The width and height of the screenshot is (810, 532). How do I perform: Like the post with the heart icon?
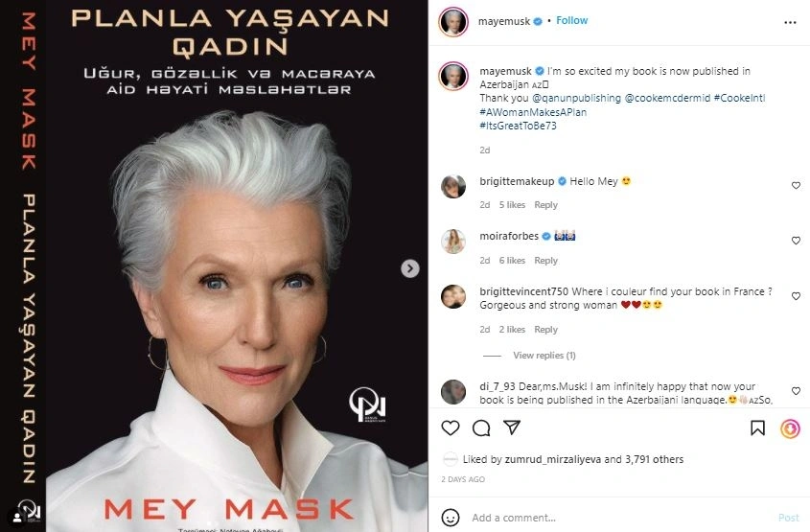click(x=451, y=428)
